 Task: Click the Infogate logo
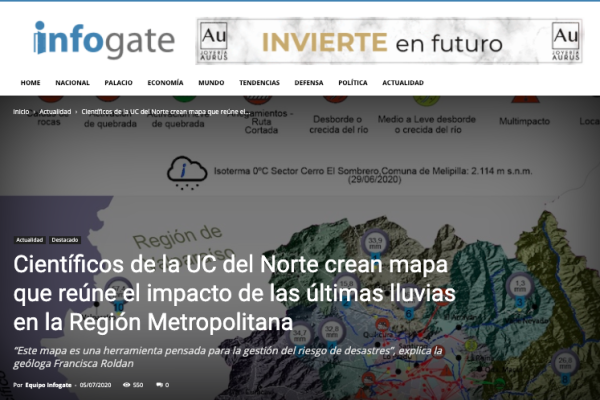click(104, 40)
